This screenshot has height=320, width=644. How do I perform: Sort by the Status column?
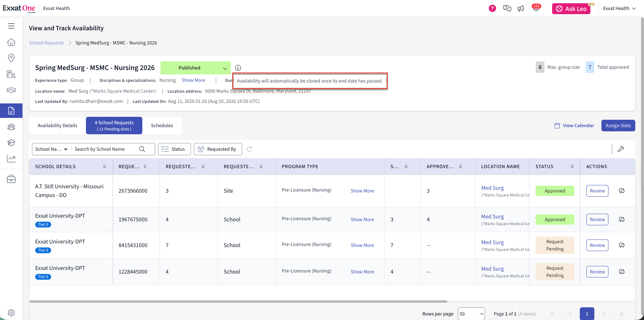coord(572,167)
